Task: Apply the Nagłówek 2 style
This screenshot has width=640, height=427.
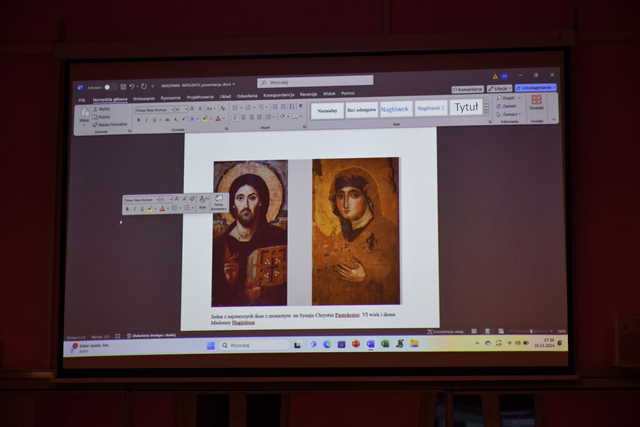Action: tap(430, 108)
